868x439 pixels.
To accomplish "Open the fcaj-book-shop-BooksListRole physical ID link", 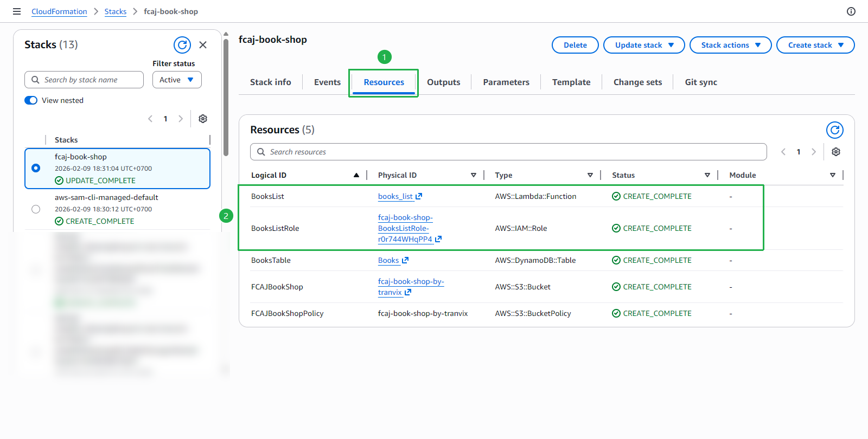I will [x=405, y=228].
